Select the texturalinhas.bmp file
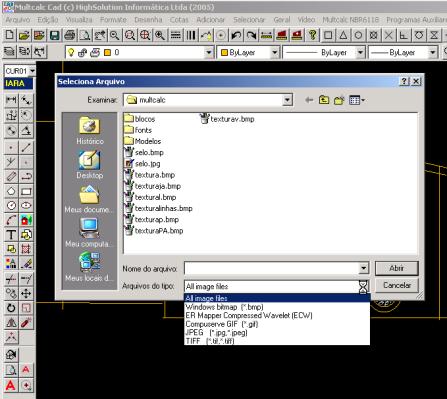The height and width of the screenshot is (399, 447). (x=158, y=208)
